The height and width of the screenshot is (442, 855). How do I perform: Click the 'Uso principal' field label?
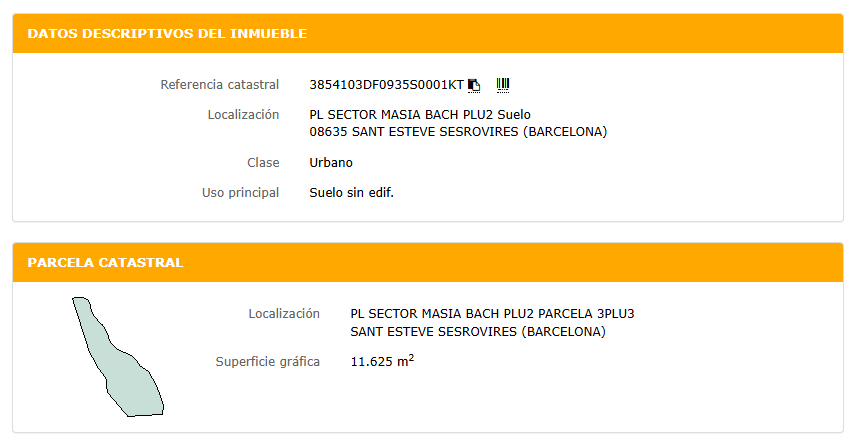pyautogui.click(x=240, y=193)
